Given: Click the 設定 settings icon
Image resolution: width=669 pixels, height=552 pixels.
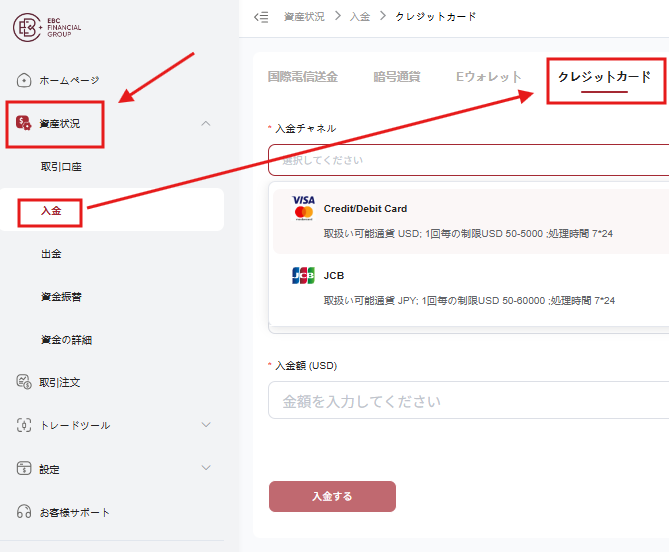Looking at the screenshot, I should [24, 468].
